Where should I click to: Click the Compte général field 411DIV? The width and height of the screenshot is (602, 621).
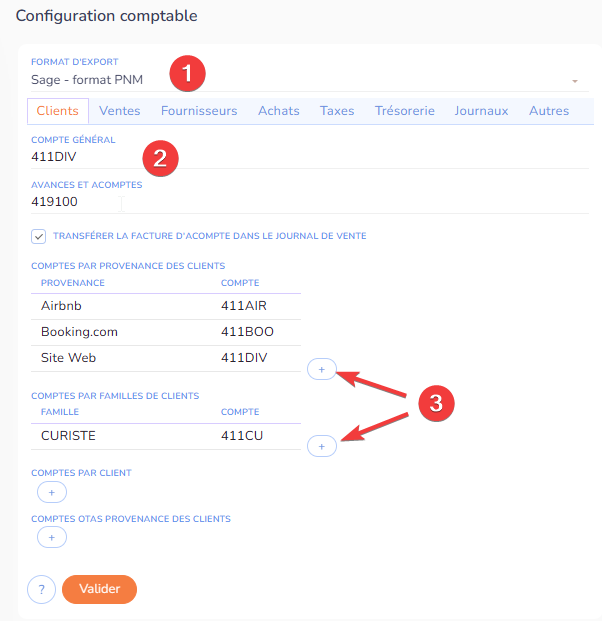pyautogui.click(x=300, y=157)
